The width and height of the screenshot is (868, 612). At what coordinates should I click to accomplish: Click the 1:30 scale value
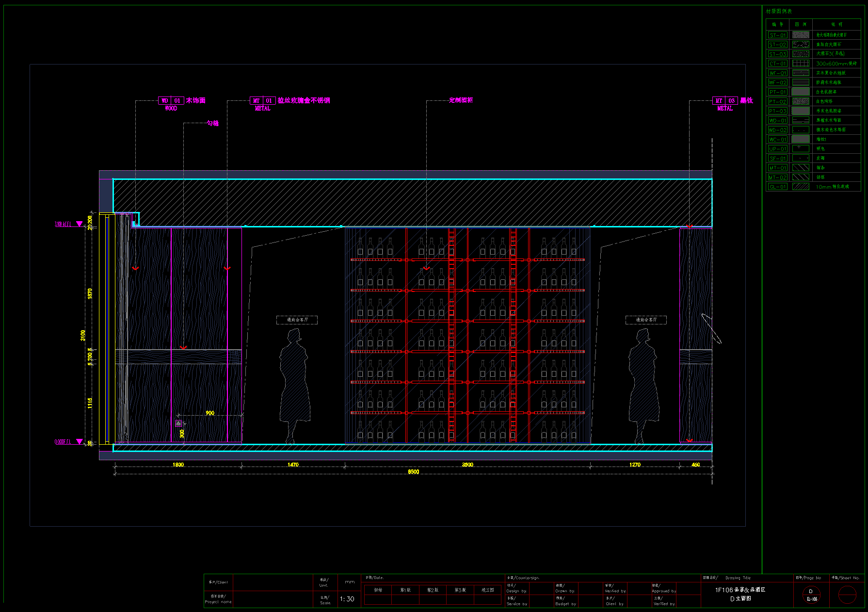(347, 599)
